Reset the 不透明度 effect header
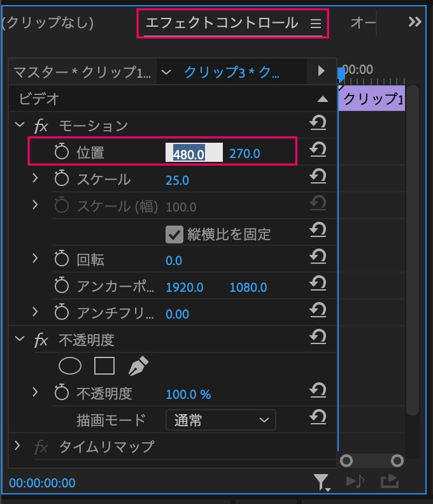 click(318, 337)
